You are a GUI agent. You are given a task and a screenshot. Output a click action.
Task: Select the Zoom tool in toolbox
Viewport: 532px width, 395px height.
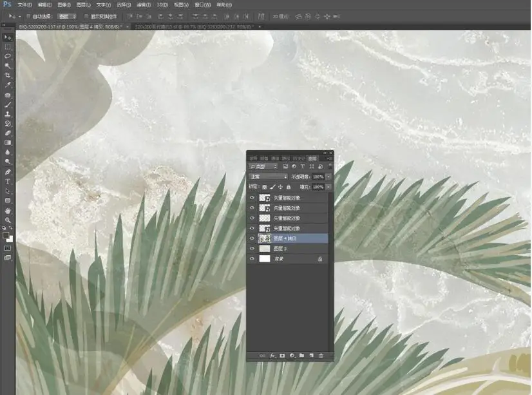tap(8, 220)
